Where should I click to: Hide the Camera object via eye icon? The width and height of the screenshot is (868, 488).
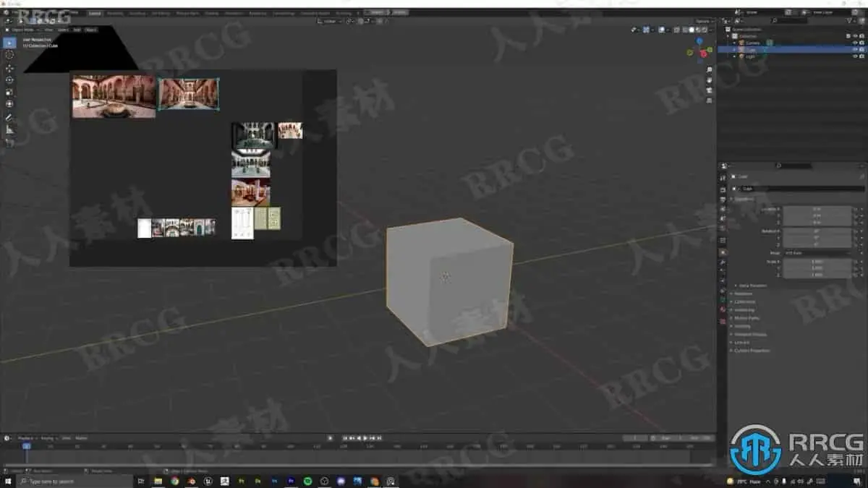(x=855, y=43)
